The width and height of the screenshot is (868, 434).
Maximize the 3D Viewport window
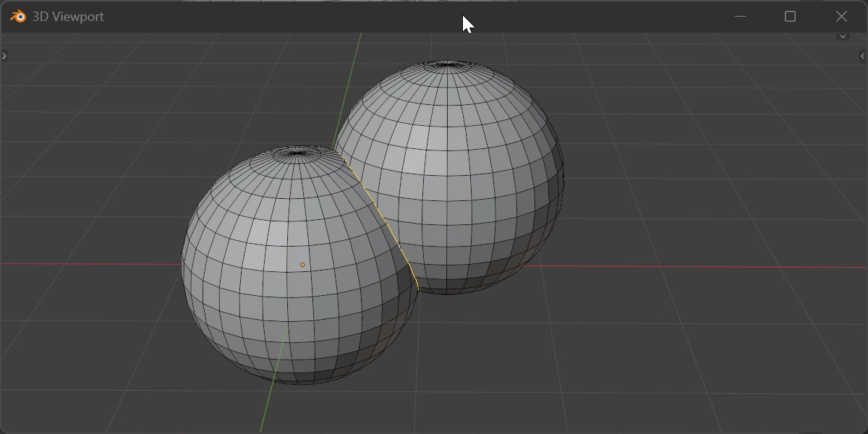click(x=790, y=17)
